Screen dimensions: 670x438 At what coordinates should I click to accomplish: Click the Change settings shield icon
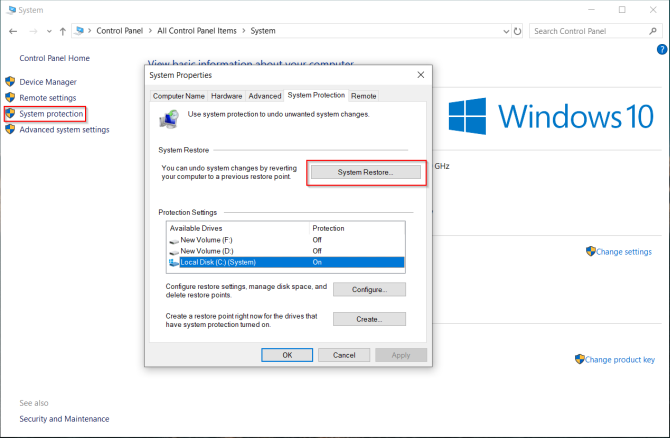point(591,251)
